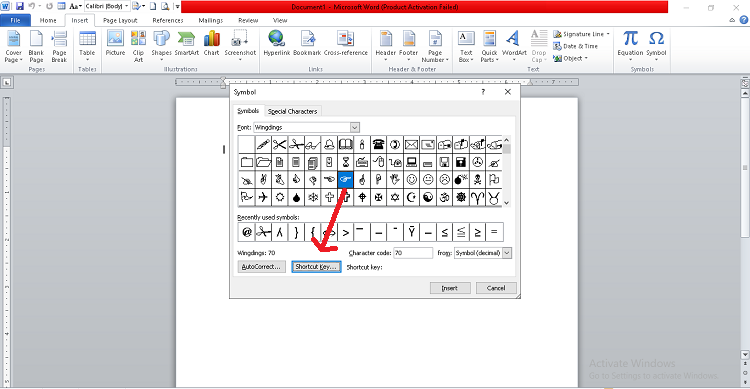Open Page Number options

(435, 46)
